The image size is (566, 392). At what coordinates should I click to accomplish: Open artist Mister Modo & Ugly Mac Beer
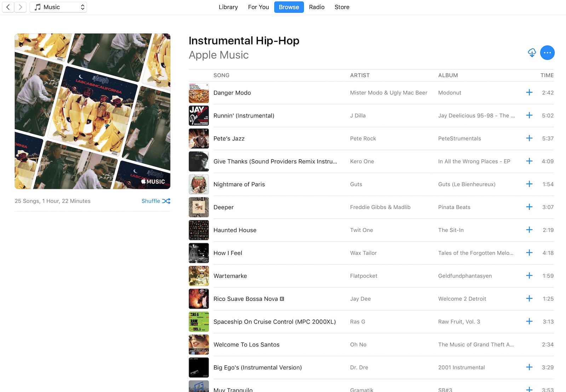389,93
